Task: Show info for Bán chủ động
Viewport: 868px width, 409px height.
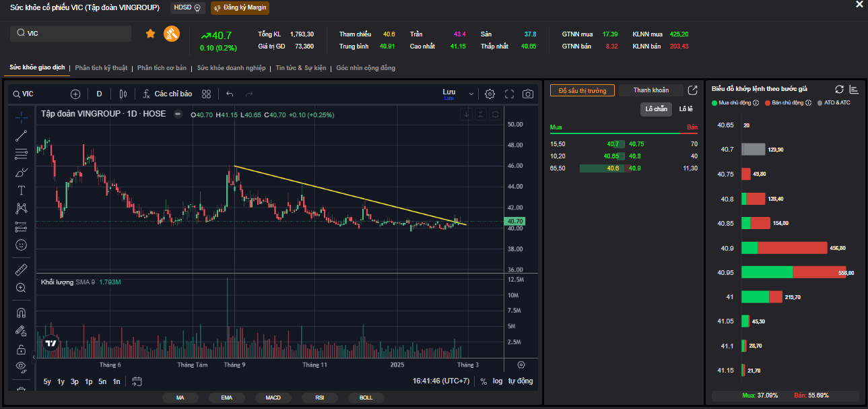Action: [809, 103]
